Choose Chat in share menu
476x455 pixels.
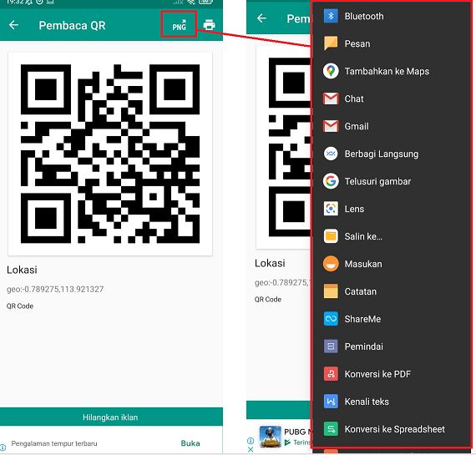click(354, 99)
